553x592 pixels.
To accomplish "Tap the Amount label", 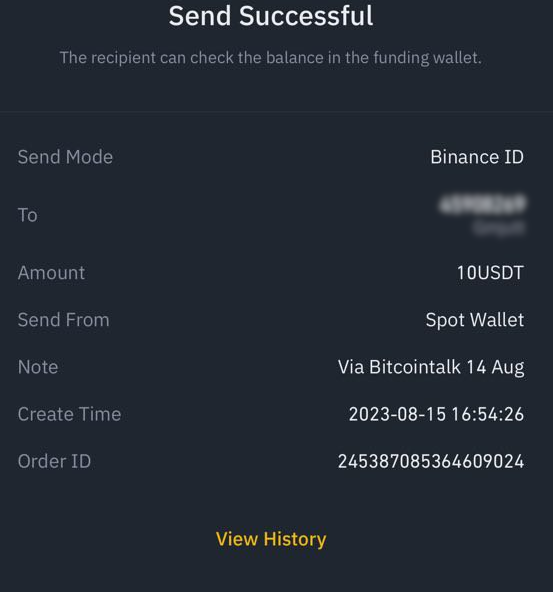I will (51, 273).
